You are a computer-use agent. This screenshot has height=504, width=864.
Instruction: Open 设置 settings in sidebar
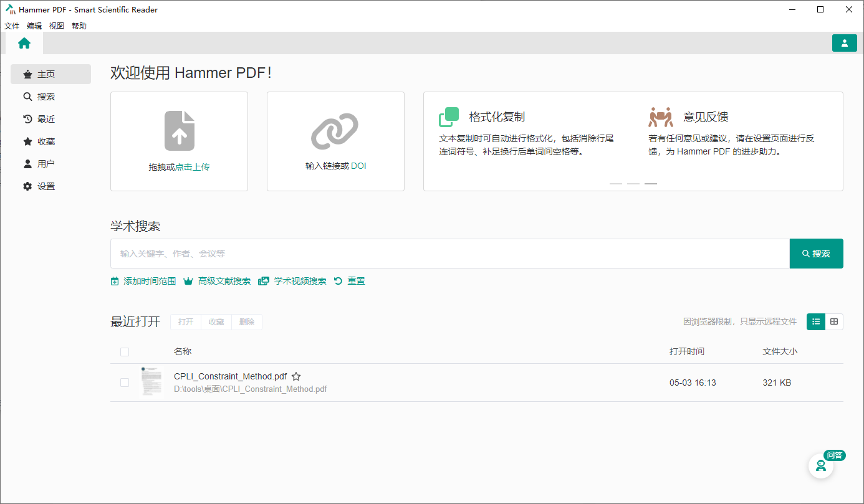coord(50,186)
